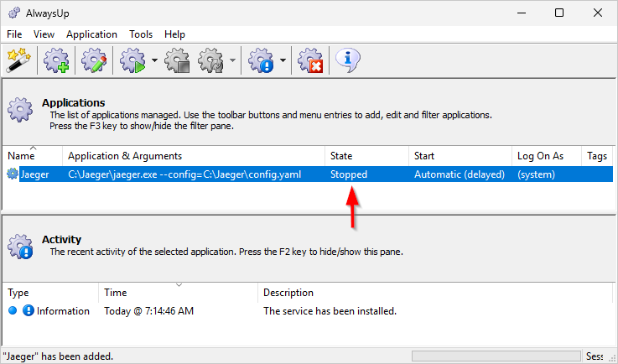
Task: Open the File menu
Action: (14, 34)
